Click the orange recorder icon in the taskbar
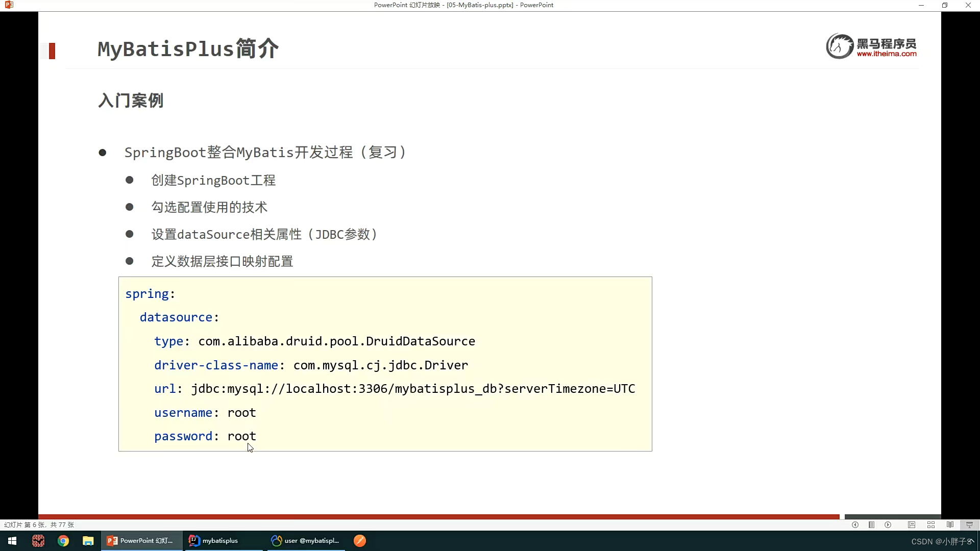 [x=360, y=540]
